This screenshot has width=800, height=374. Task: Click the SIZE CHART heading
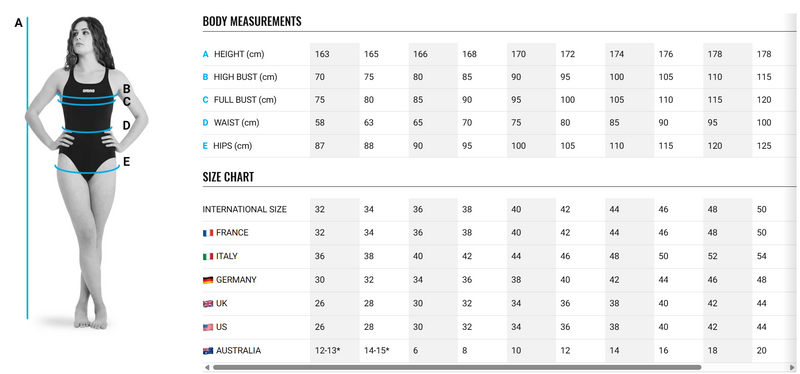[x=228, y=177]
